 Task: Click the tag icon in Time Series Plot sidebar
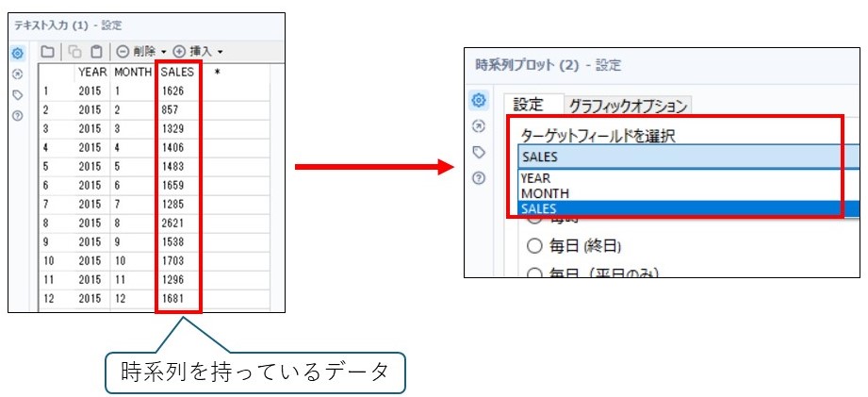click(479, 152)
